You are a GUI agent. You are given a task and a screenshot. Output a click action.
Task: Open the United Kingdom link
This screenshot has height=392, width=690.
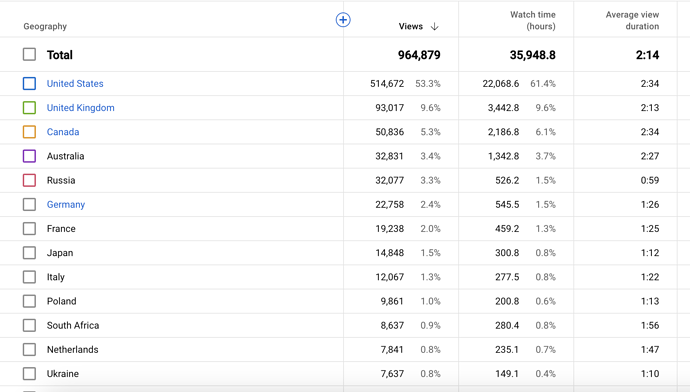81,108
